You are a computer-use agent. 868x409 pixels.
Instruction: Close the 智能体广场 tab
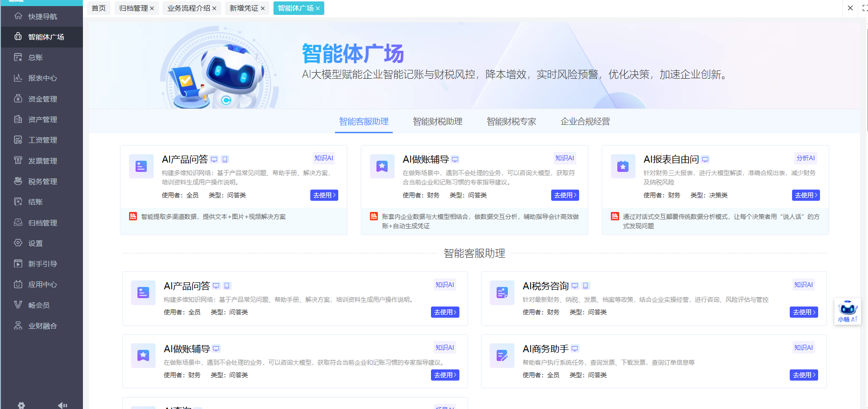[x=318, y=8]
